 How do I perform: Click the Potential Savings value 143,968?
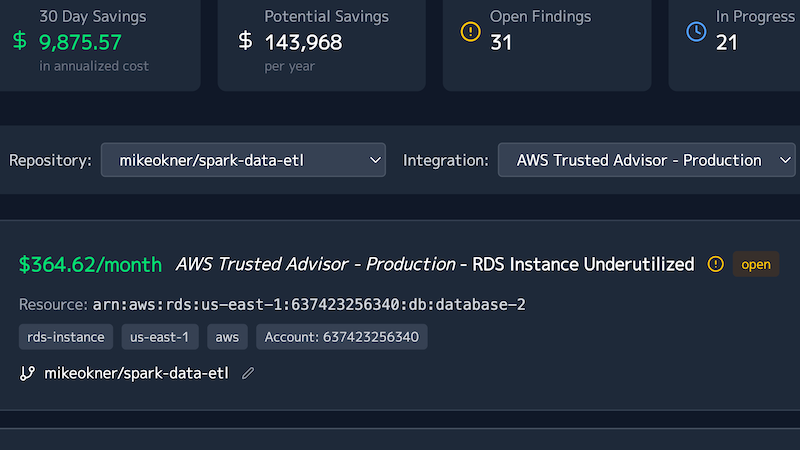[303, 42]
